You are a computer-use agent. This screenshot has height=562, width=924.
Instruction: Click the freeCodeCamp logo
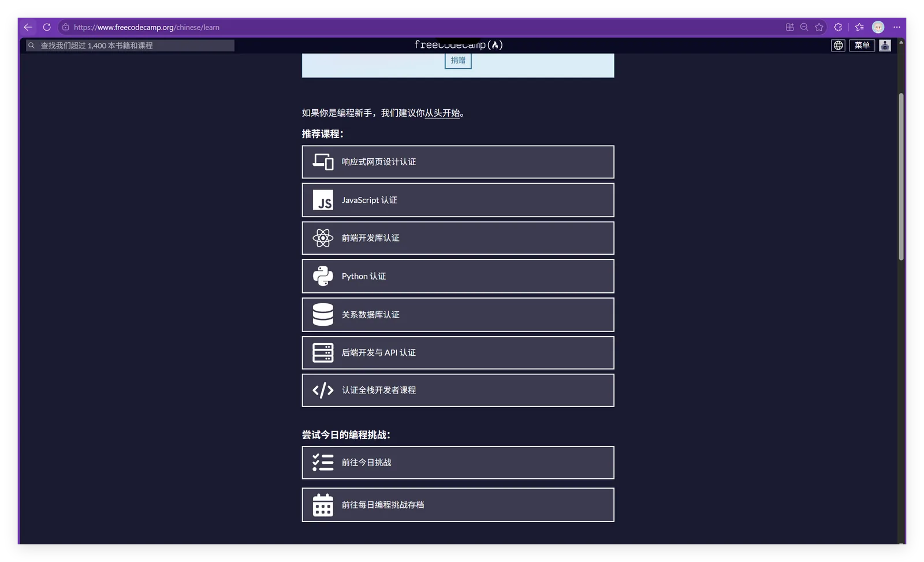click(459, 45)
